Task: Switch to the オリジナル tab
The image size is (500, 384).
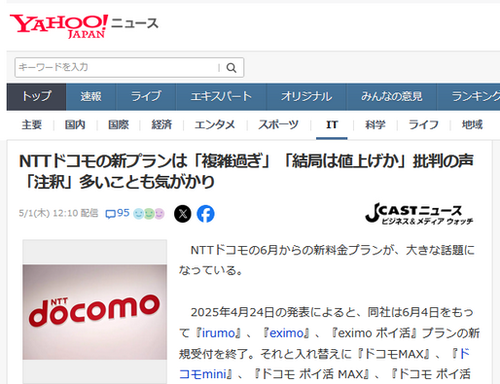Action: [306, 97]
